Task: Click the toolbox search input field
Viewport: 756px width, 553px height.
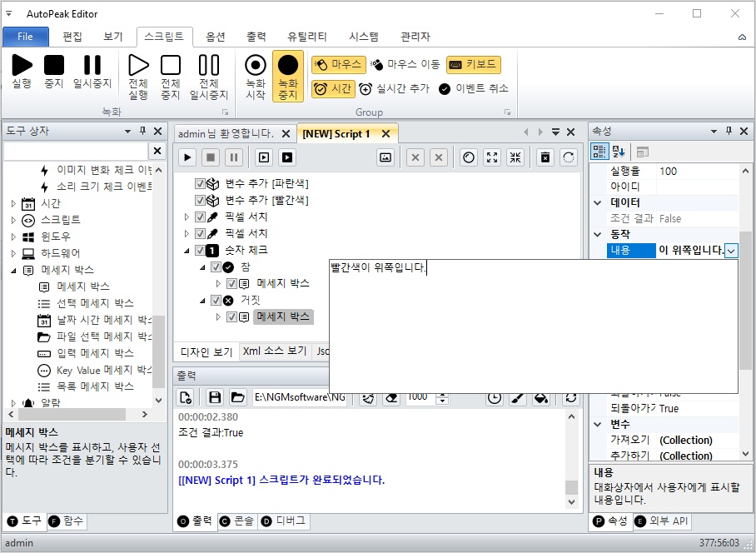Action: click(x=76, y=151)
